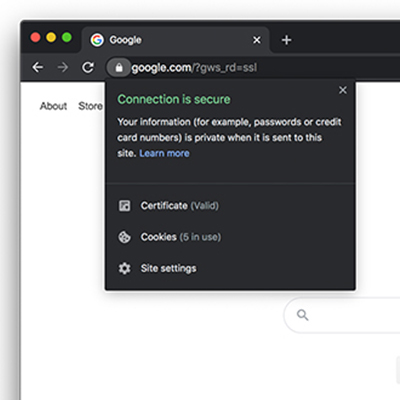Click the red close window button
The width and height of the screenshot is (400, 400).
[x=35, y=37]
